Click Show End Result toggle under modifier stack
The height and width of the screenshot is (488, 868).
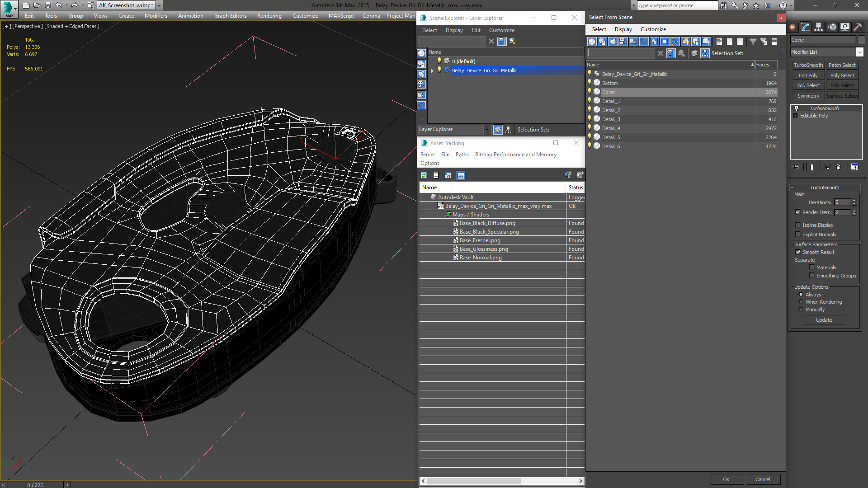point(812,167)
